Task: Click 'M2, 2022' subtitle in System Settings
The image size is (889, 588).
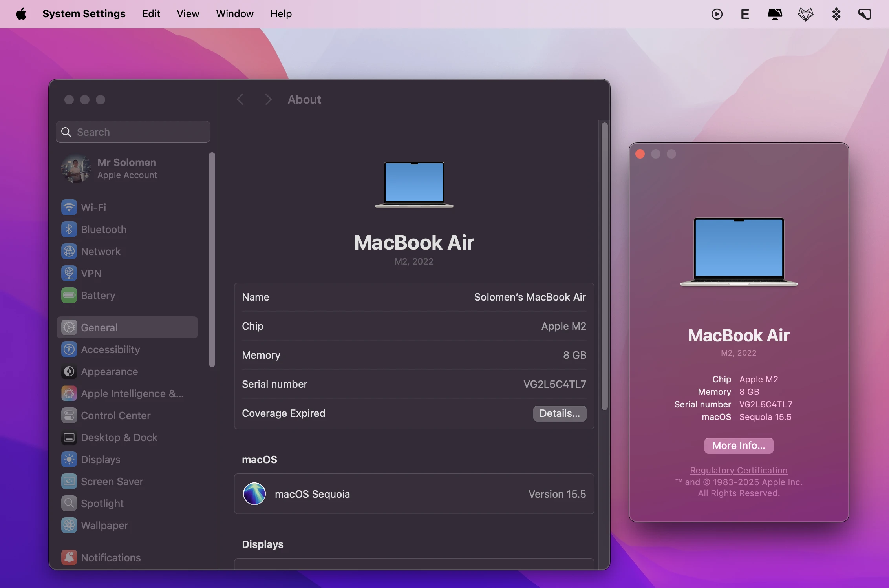Action: (414, 261)
